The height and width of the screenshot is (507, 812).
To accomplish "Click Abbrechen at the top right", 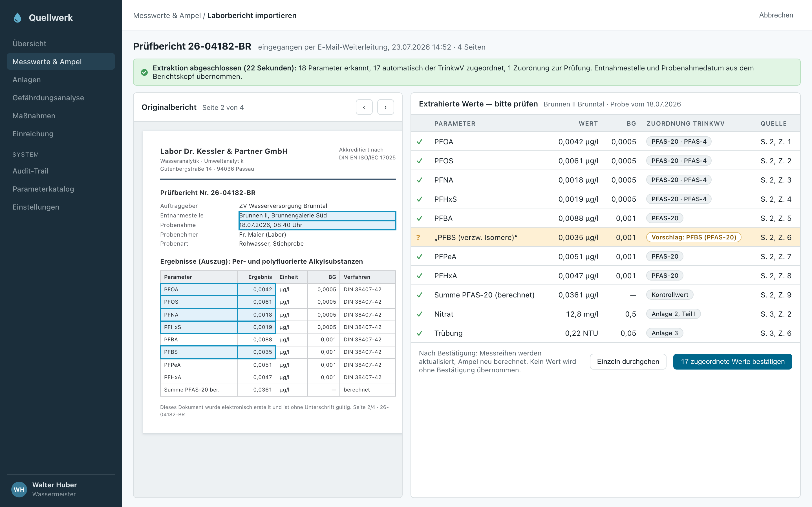I will 776,15.
